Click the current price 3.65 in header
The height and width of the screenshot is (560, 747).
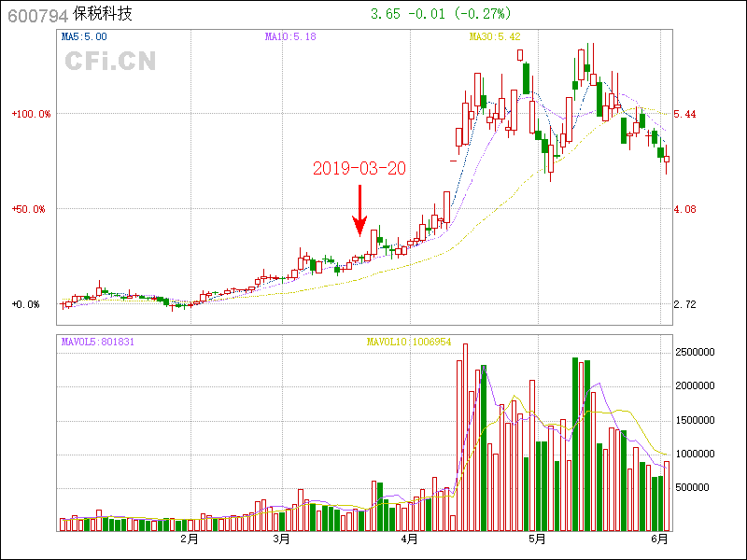(385, 15)
